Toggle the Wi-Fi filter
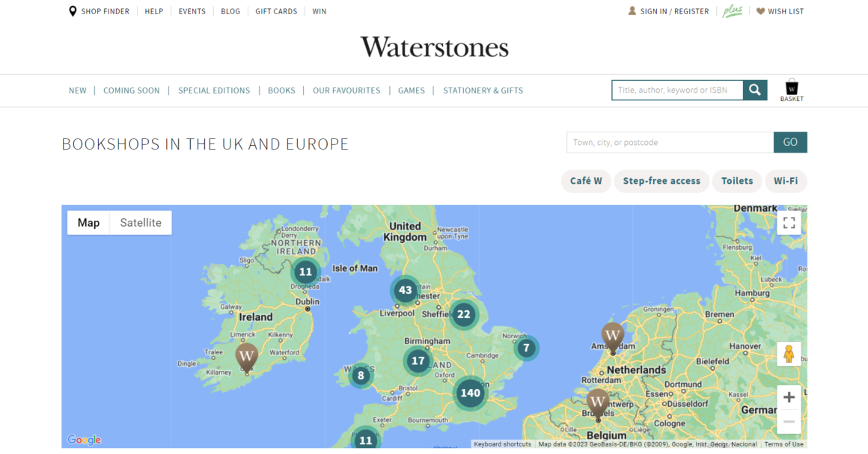This screenshot has height=454, width=868. [x=786, y=181]
